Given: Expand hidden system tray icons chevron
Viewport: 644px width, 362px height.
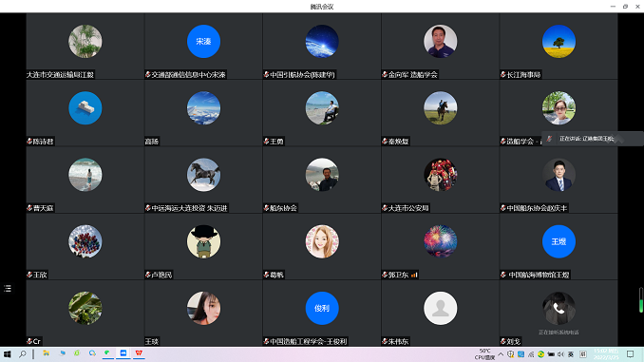Looking at the screenshot, I should pos(501,354).
